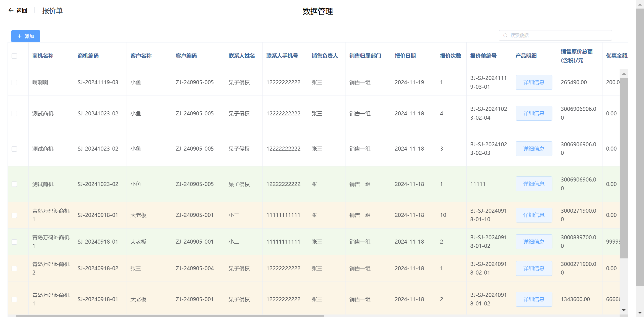The height and width of the screenshot is (317, 644).
Task: Click the horizontal scrollbar at table bottom
Action: coord(170,316)
